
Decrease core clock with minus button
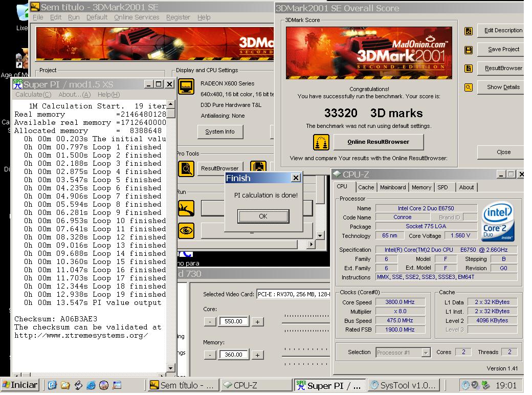(x=210, y=322)
